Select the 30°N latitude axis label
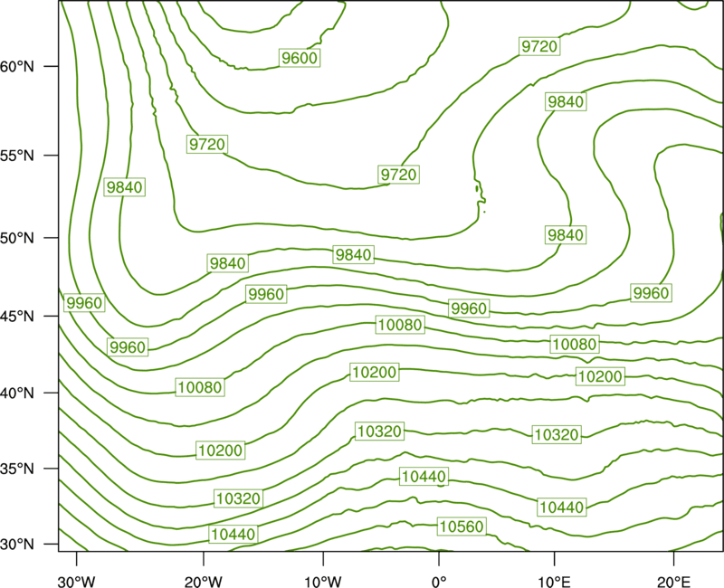This screenshot has height=588, width=724. click(17, 545)
